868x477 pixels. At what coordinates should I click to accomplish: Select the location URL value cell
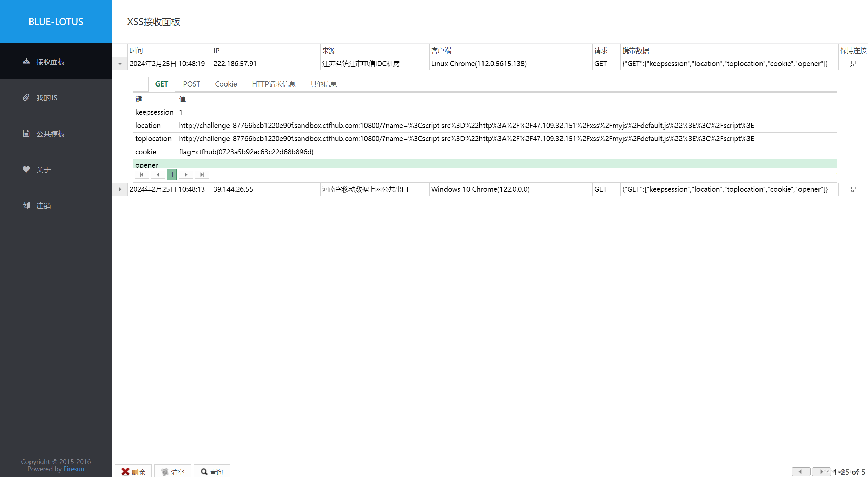click(x=507, y=126)
